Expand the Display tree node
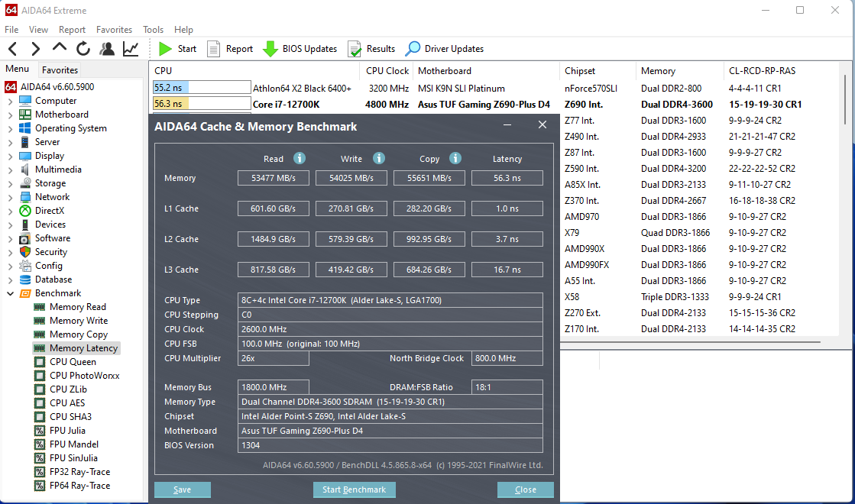The image size is (855, 504). [11, 156]
